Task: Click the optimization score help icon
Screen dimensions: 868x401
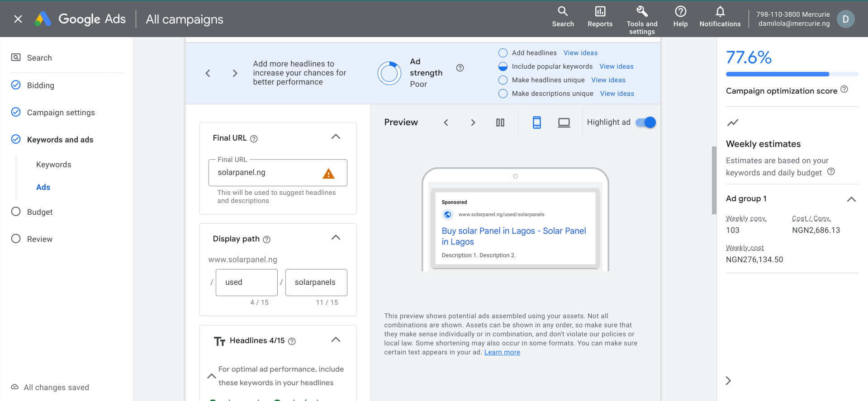Action: point(844,90)
